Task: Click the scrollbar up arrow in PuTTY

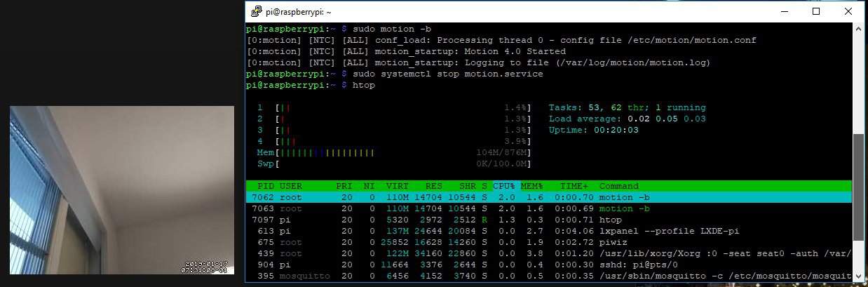Action: click(858, 29)
